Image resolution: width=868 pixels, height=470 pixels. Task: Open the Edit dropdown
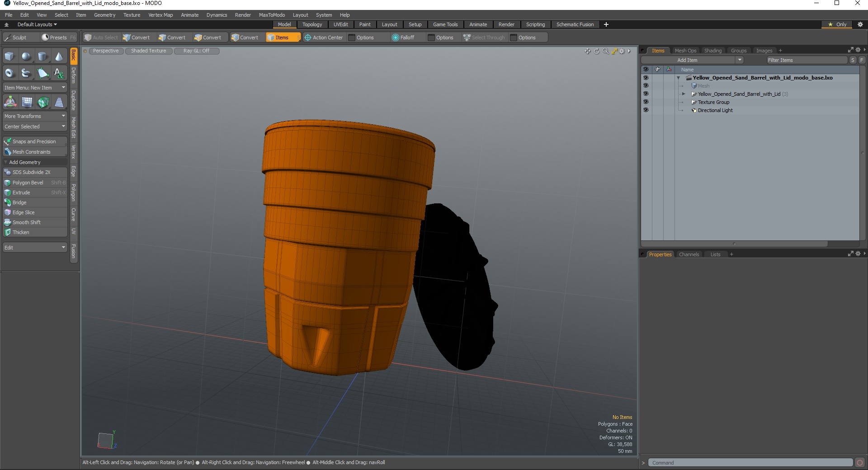[35, 248]
